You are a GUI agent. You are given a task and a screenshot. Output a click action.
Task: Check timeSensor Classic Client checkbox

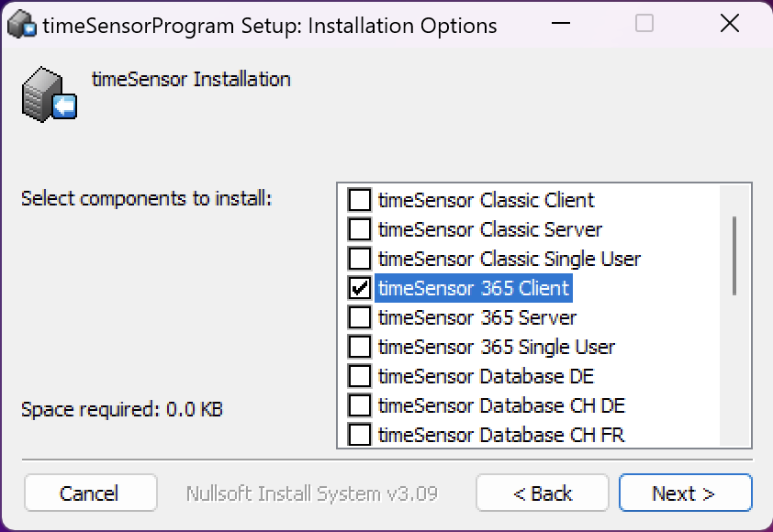coord(359,200)
